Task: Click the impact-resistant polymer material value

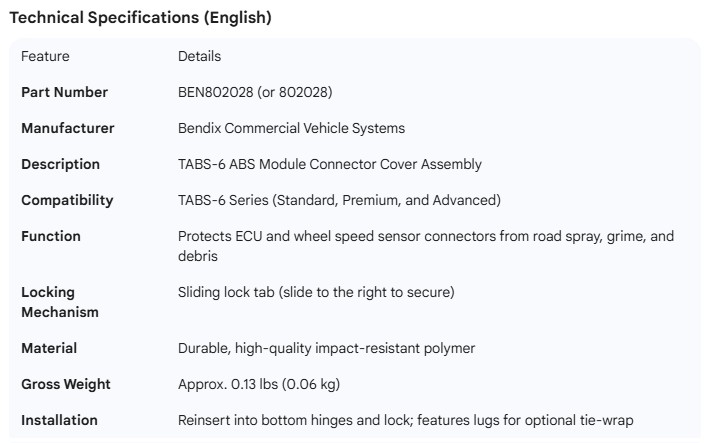Action: pyautogui.click(x=326, y=348)
